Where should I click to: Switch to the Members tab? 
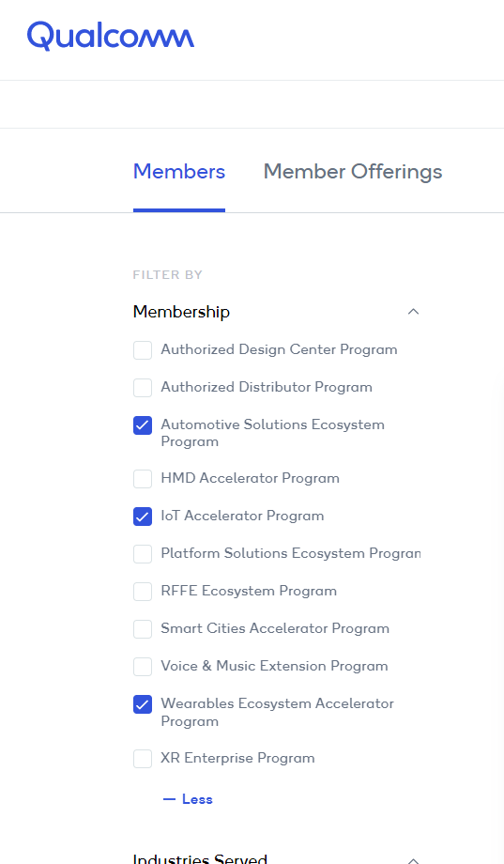(179, 171)
